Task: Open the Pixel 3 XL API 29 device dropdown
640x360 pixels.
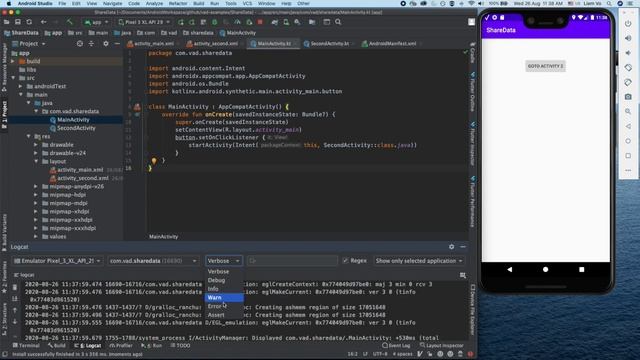Action: point(144,22)
